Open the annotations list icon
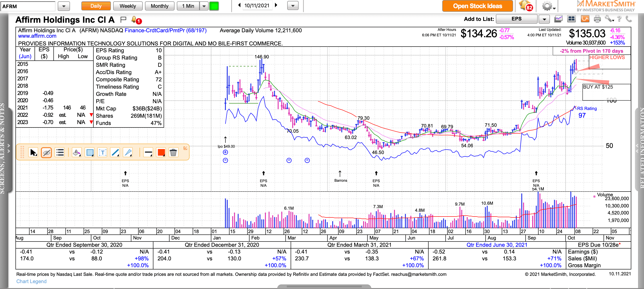The height and width of the screenshot is (289, 644). [x=60, y=152]
